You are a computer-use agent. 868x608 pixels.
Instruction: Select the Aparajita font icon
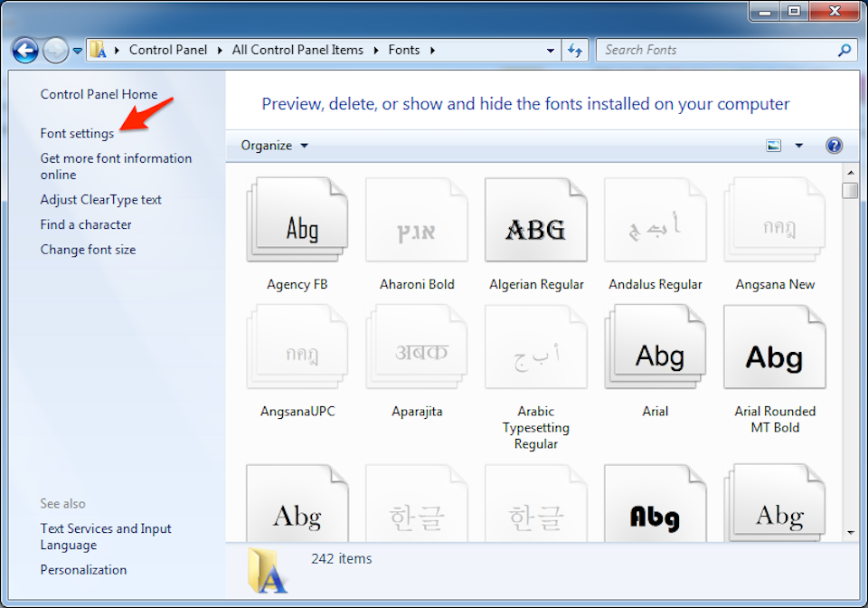click(417, 347)
